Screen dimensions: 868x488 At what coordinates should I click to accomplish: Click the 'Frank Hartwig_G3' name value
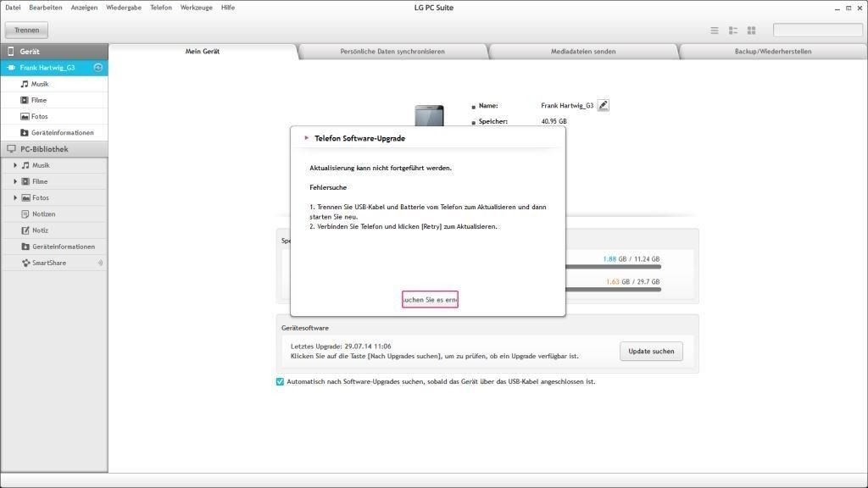567,106
